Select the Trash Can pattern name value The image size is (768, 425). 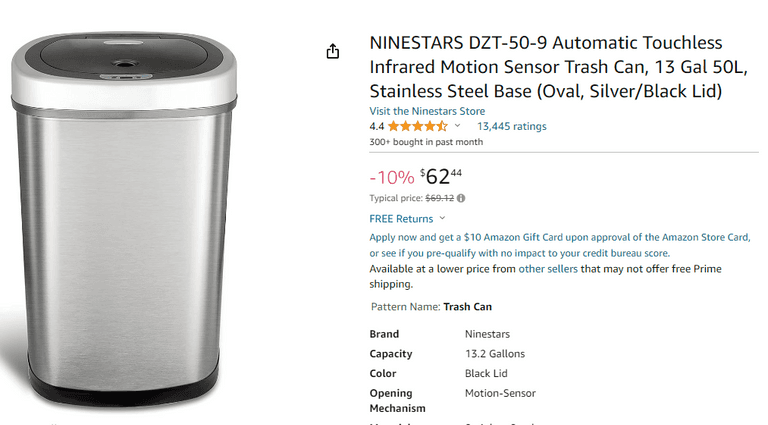[467, 307]
